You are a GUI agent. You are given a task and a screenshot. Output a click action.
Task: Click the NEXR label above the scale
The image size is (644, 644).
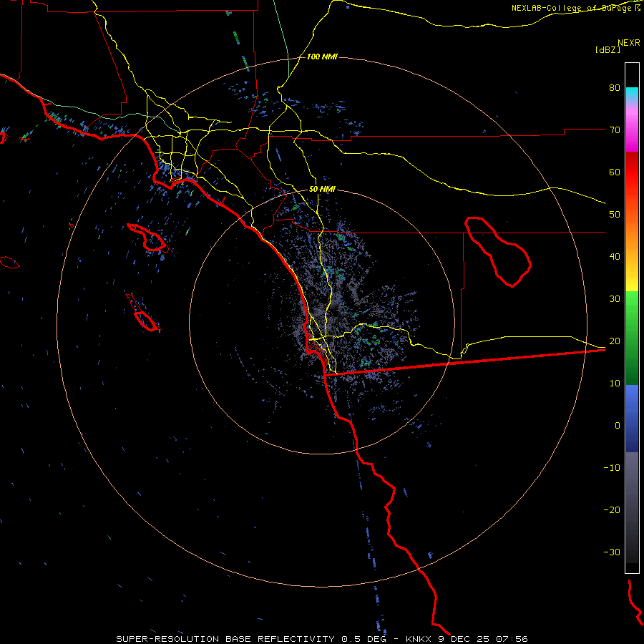click(x=628, y=43)
